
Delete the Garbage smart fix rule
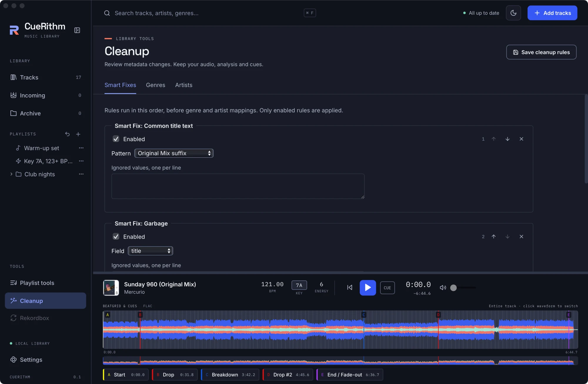pyautogui.click(x=521, y=236)
